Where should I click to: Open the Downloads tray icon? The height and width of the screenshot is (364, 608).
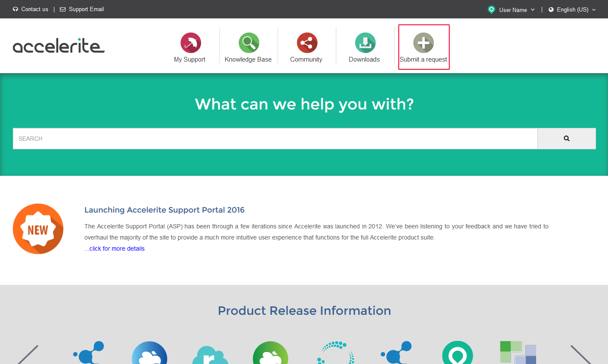coord(365,43)
